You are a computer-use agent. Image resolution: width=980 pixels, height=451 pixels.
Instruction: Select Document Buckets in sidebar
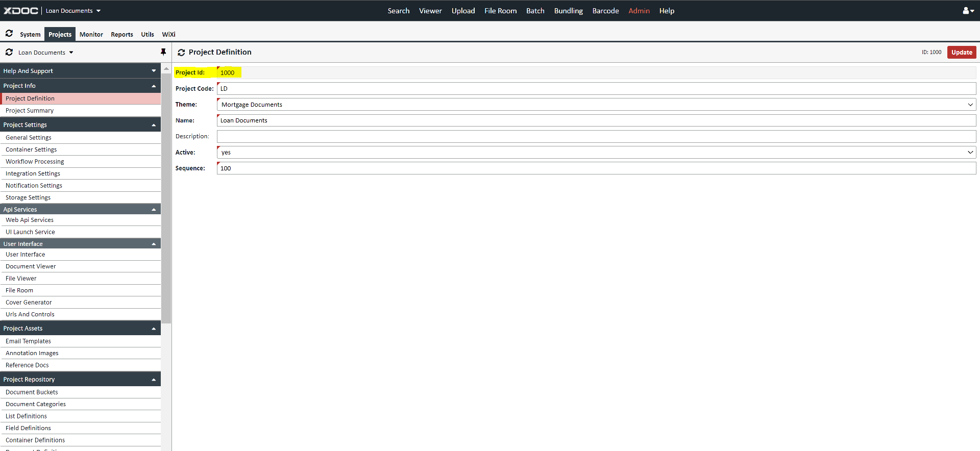tap(32, 392)
